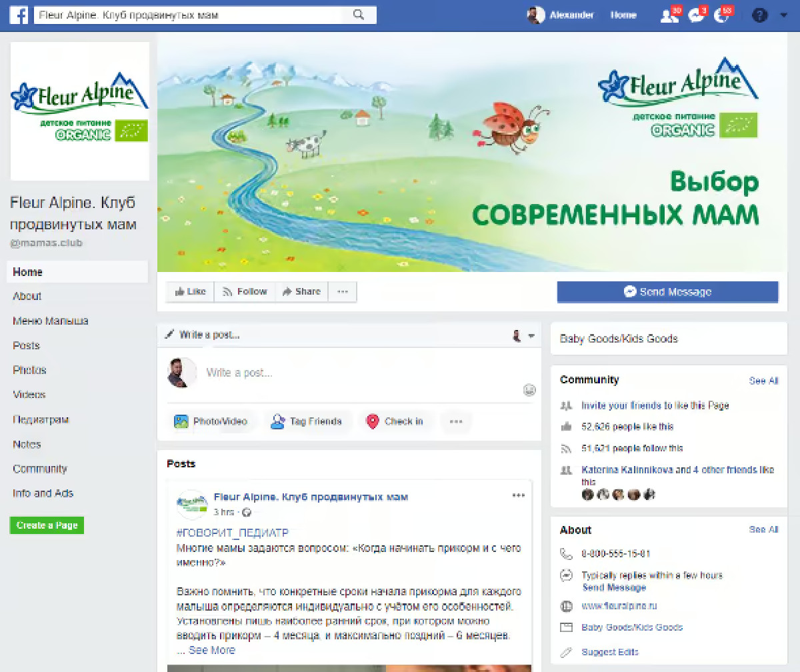Click Baby Goods/Kids Goods link in About

[632, 627]
